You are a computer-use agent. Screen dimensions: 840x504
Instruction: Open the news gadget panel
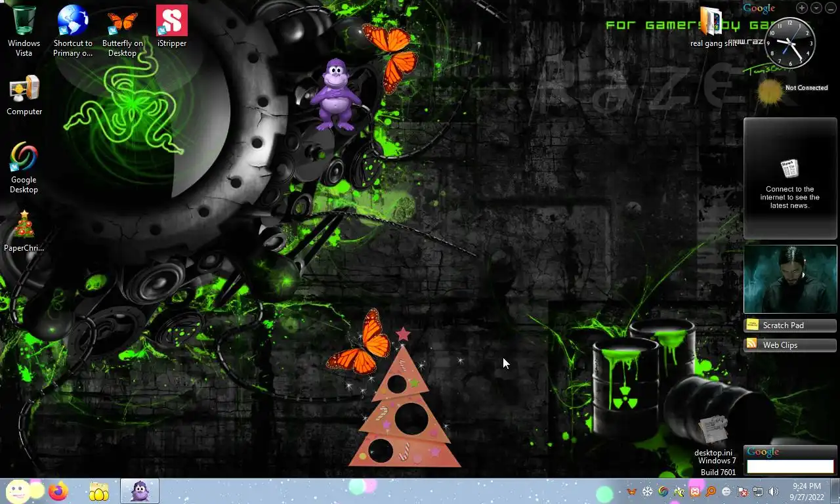(790, 178)
